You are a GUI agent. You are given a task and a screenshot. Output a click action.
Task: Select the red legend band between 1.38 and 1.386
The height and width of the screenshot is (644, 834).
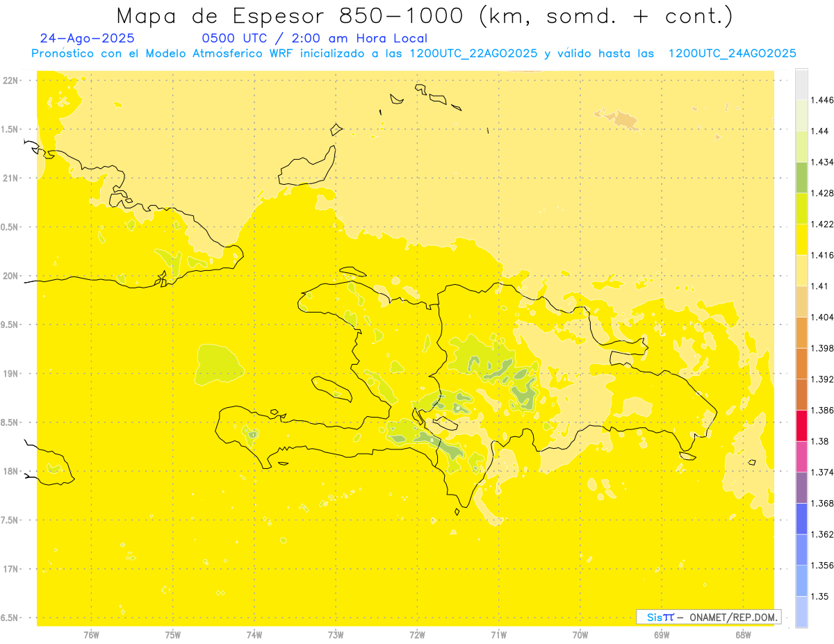pos(801,425)
